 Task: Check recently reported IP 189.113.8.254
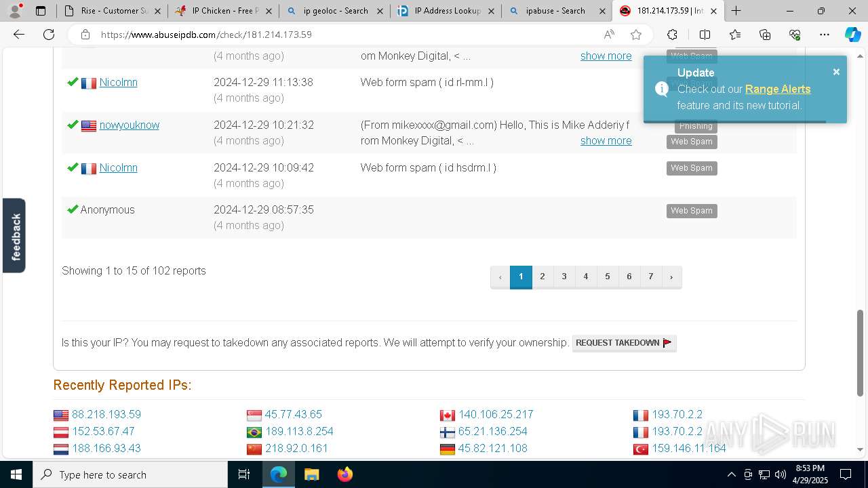point(299,431)
